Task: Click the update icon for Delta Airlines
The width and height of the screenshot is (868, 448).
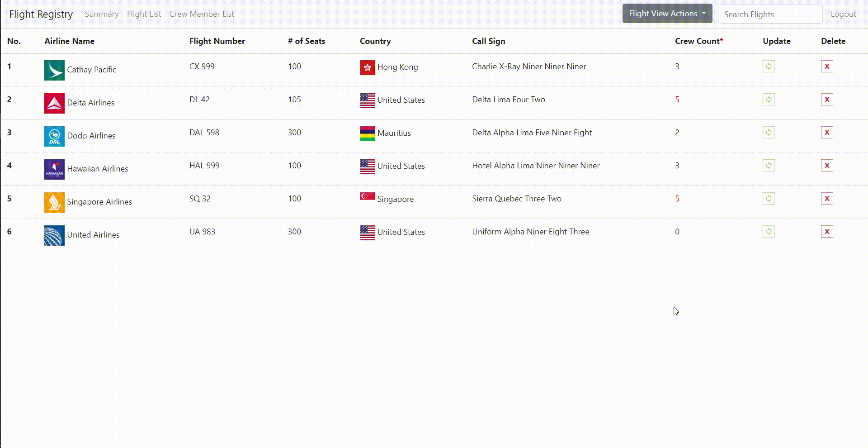Action: pos(769,99)
